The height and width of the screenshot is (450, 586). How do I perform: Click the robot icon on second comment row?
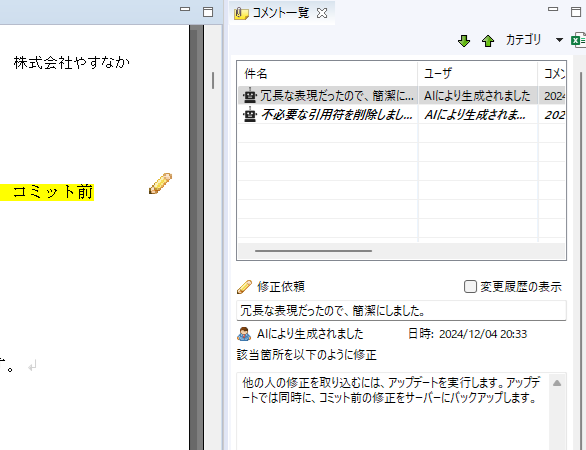pyautogui.click(x=250, y=114)
